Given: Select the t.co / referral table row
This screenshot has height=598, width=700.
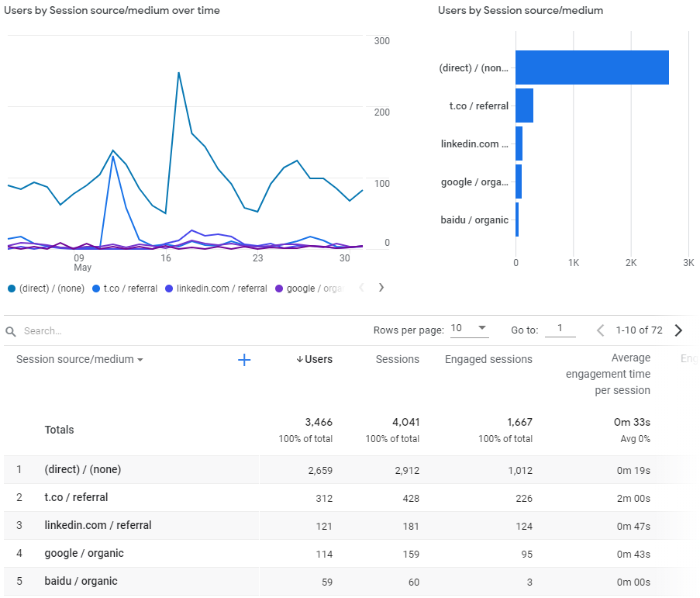Looking at the screenshot, I should (350, 498).
